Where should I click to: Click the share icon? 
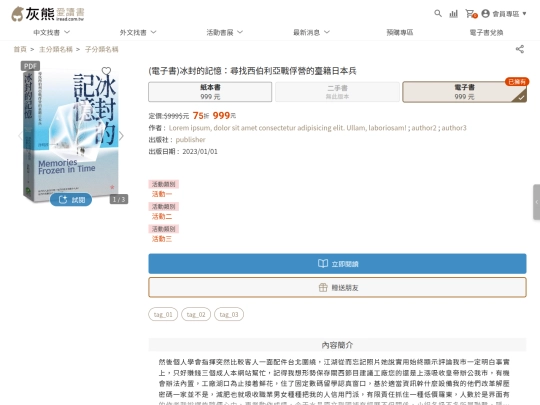520,49
